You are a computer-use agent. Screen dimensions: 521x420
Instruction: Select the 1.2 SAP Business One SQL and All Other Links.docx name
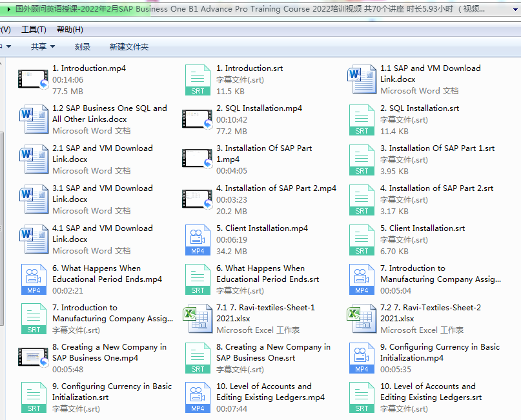(x=110, y=114)
